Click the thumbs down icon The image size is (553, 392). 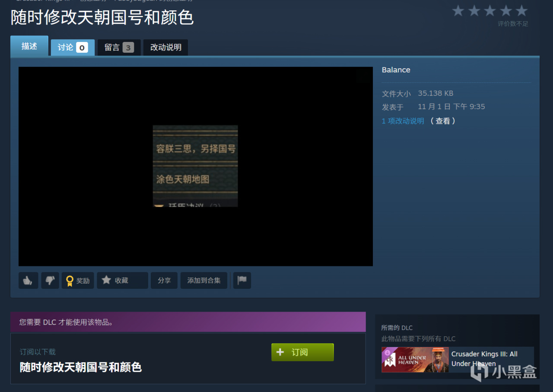pyautogui.click(x=50, y=281)
